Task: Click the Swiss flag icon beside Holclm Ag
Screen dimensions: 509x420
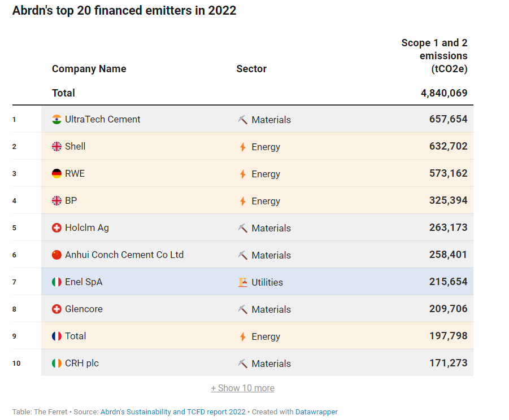Action: coord(56,228)
